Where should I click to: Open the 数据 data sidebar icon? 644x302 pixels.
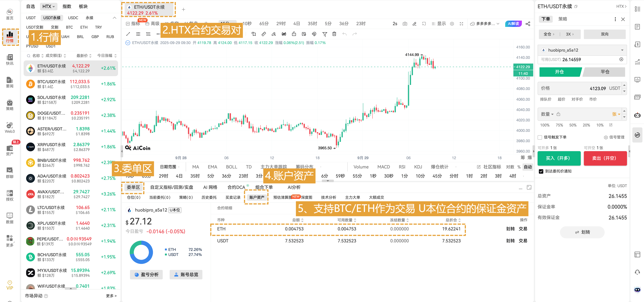click(x=9, y=218)
